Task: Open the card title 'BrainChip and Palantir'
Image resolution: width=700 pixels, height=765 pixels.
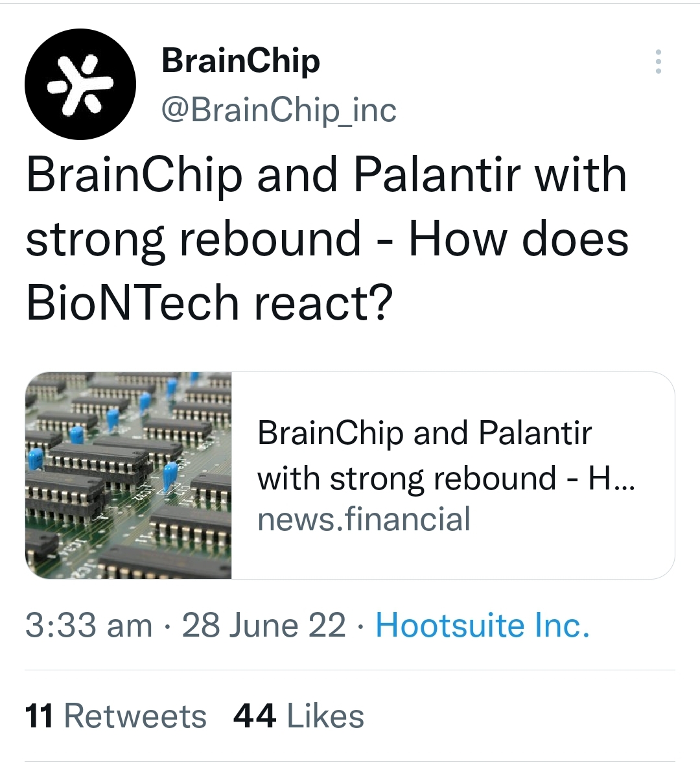Action: (x=425, y=433)
